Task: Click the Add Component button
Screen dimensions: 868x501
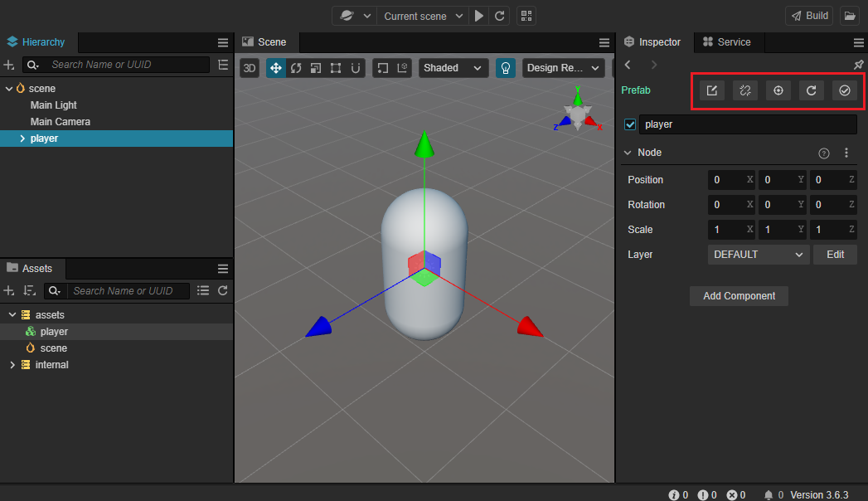Action: pyautogui.click(x=739, y=296)
